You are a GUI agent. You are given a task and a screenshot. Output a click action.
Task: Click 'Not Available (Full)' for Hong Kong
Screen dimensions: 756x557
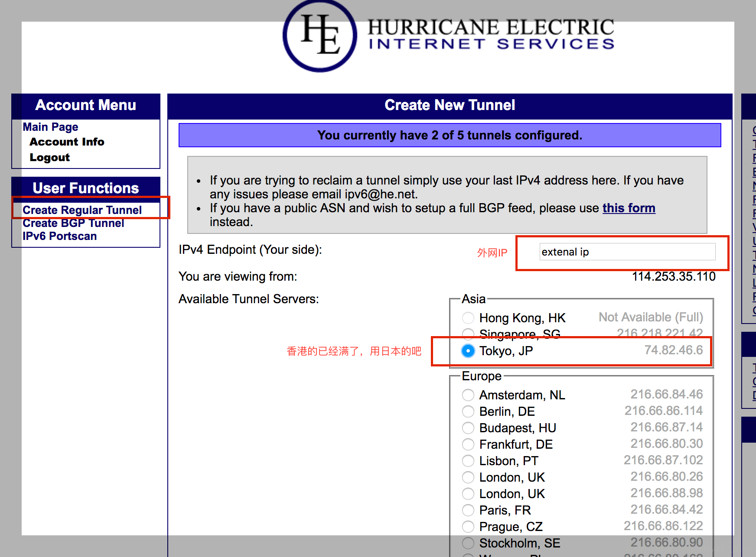click(x=651, y=317)
